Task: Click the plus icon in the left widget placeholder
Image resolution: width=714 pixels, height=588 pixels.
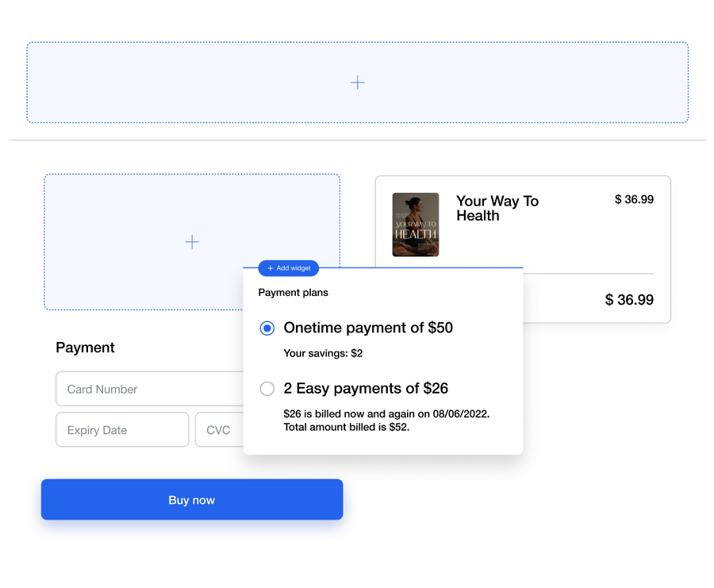Action: [x=192, y=241]
